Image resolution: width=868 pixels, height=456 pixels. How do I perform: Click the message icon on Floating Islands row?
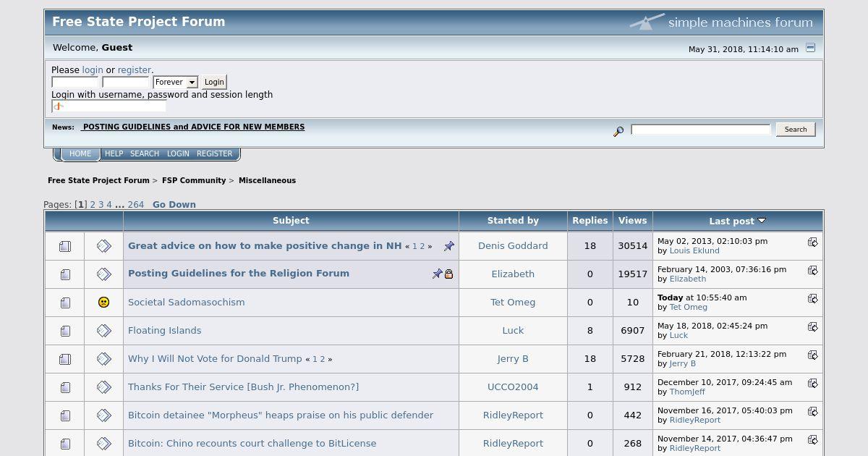(x=103, y=331)
